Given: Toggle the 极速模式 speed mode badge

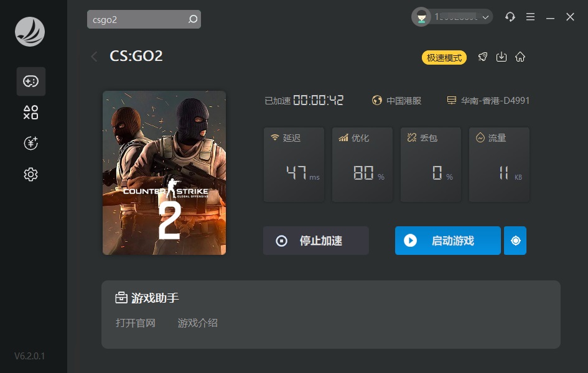Looking at the screenshot, I should pyautogui.click(x=444, y=58).
